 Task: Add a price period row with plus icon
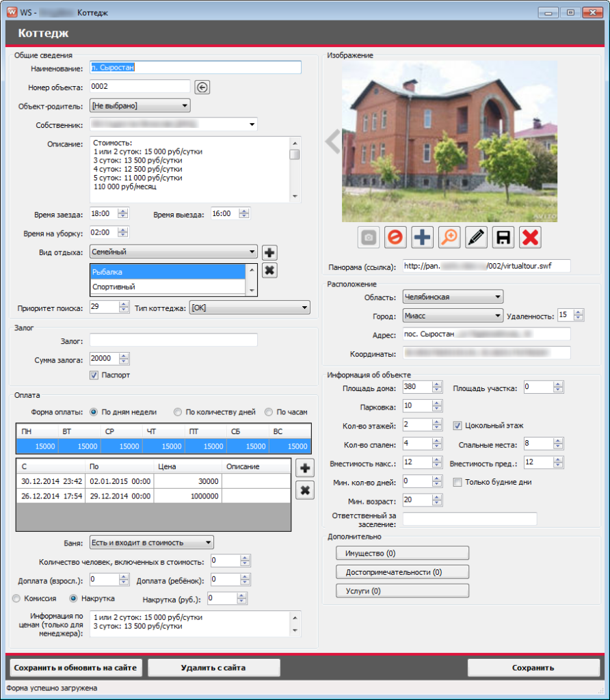click(305, 468)
